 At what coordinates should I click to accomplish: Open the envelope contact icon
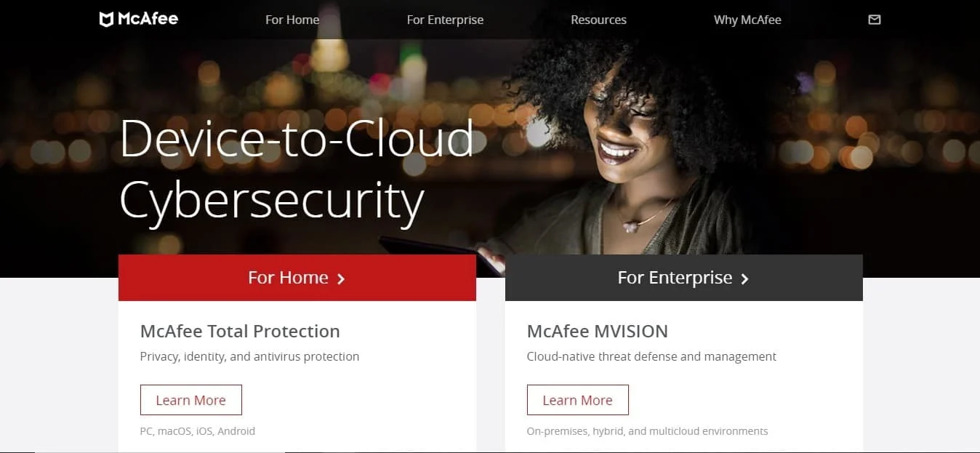tap(875, 20)
